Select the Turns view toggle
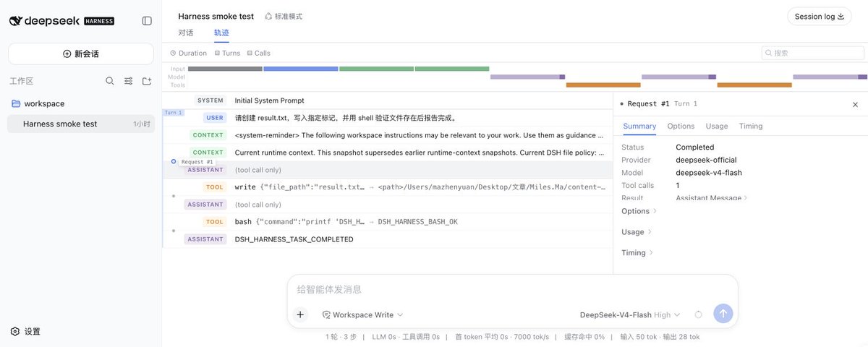Screen dimensions: 868x347 (x=227, y=53)
